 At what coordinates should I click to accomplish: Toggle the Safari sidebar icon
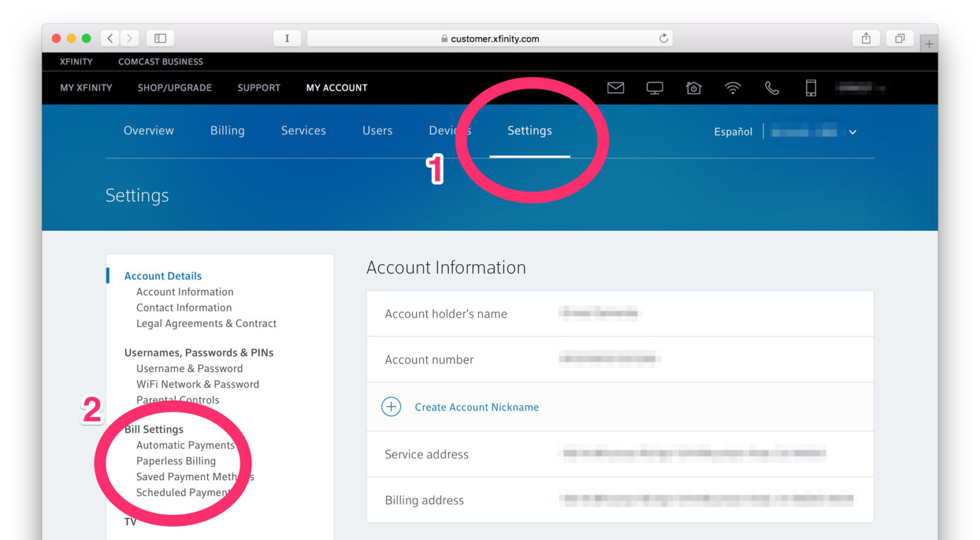coord(160,38)
